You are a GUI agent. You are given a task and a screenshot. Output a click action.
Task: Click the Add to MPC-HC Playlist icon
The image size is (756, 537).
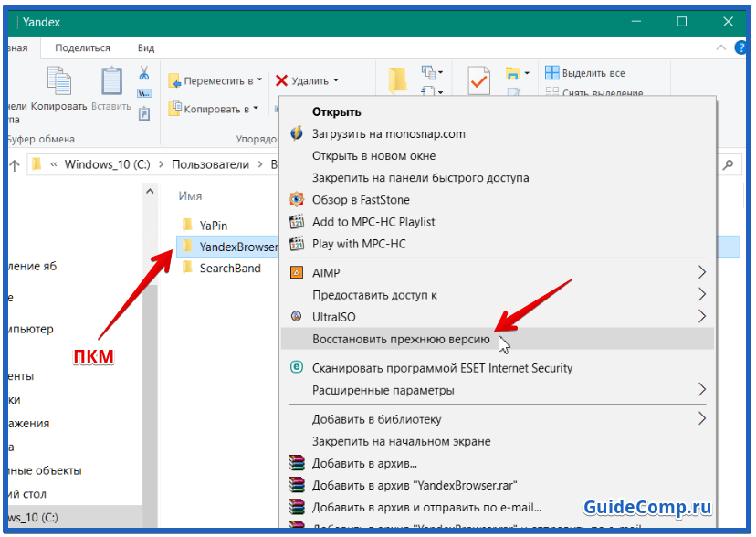pyautogui.click(x=297, y=221)
